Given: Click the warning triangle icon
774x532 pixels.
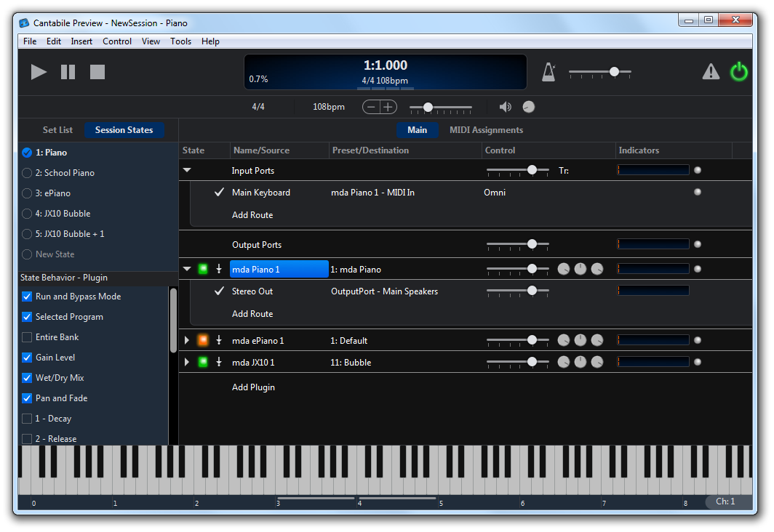Looking at the screenshot, I should point(710,72).
